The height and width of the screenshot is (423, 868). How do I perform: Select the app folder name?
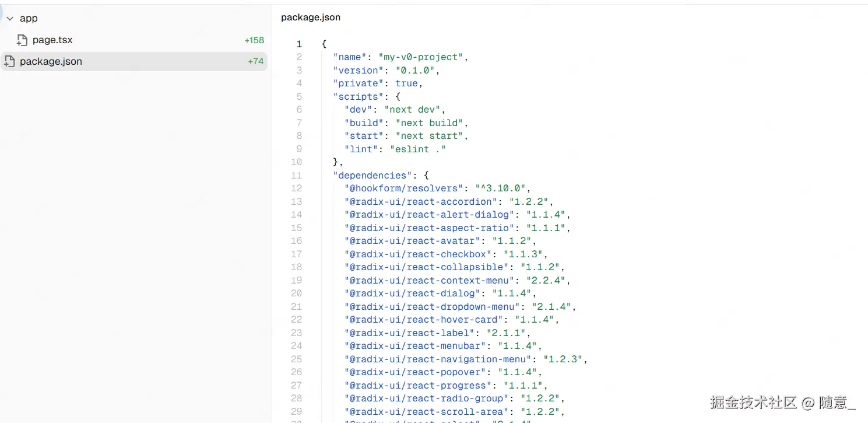[x=29, y=19]
